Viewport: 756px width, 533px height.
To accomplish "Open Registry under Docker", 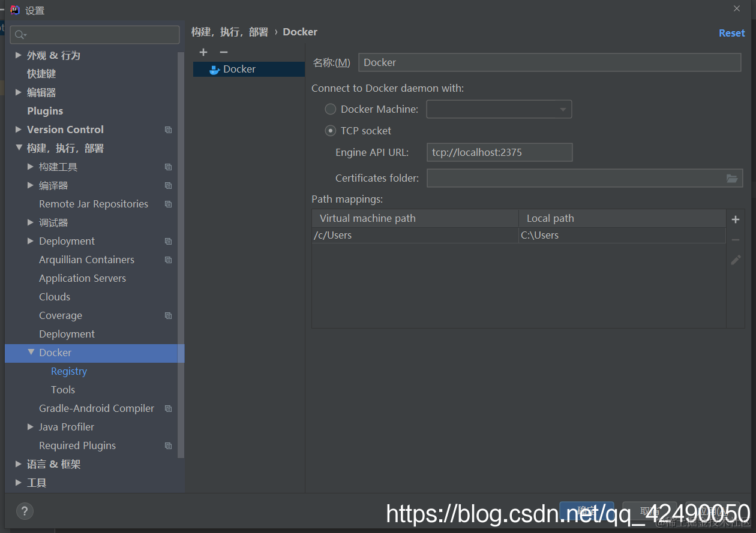I will click(69, 371).
